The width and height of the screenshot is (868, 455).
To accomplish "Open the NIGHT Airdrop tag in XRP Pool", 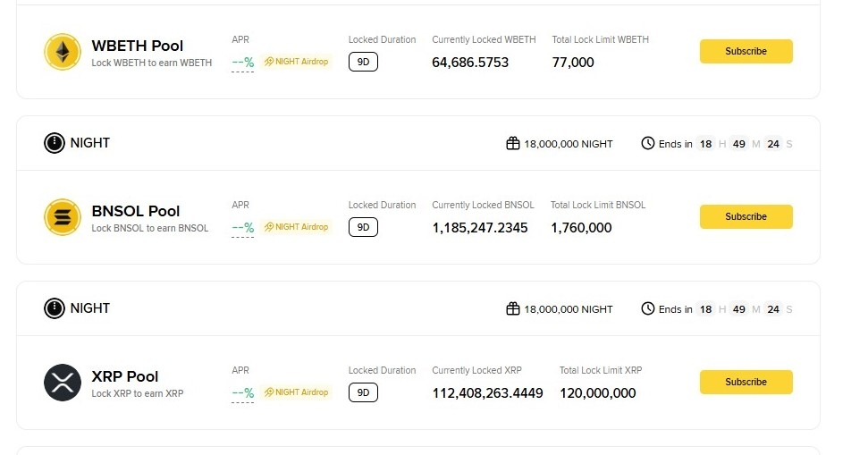I will coord(297,392).
